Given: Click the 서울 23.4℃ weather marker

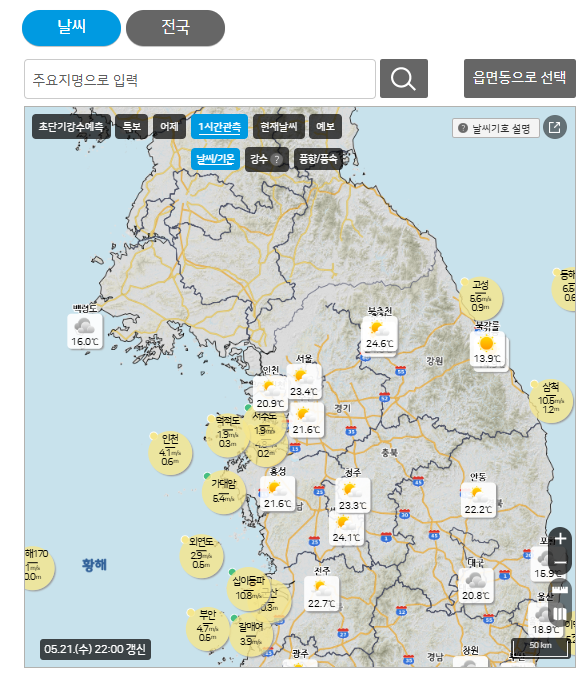Looking at the screenshot, I should click(x=304, y=382).
